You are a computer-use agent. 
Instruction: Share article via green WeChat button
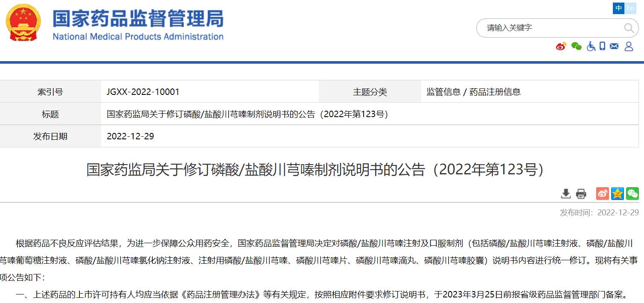[632, 194]
